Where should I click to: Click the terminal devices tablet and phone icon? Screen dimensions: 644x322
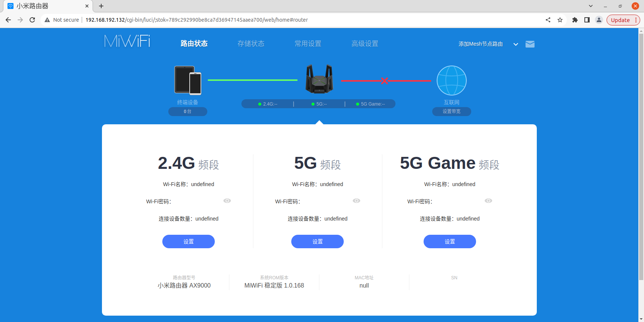(188, 80)
